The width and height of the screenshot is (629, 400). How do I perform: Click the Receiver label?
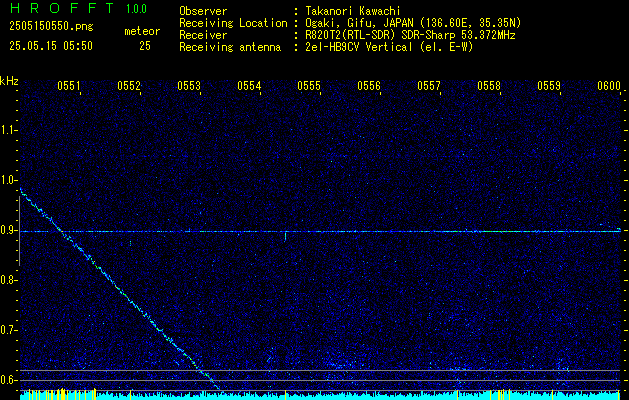pos(203,35)
